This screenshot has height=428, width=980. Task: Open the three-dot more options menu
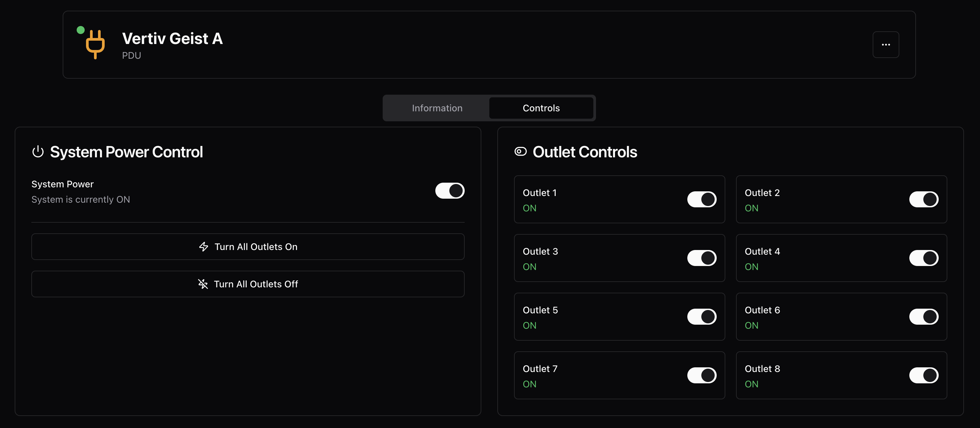[885, 45]
